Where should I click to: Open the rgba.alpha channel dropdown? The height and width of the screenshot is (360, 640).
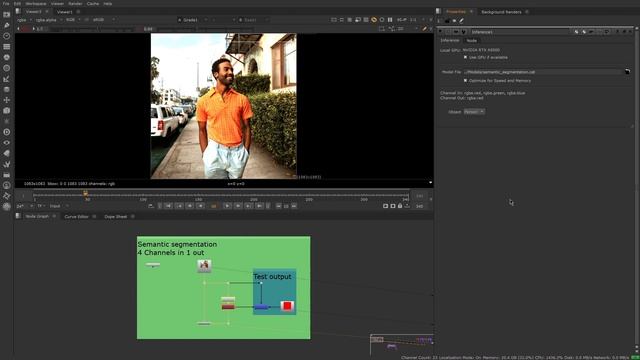click(48, 20)
